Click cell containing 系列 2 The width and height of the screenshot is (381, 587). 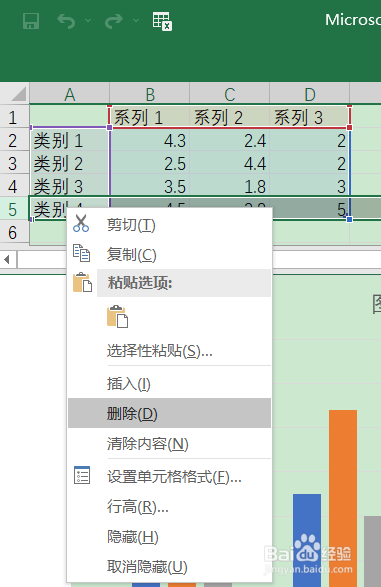tap(229, 117)
